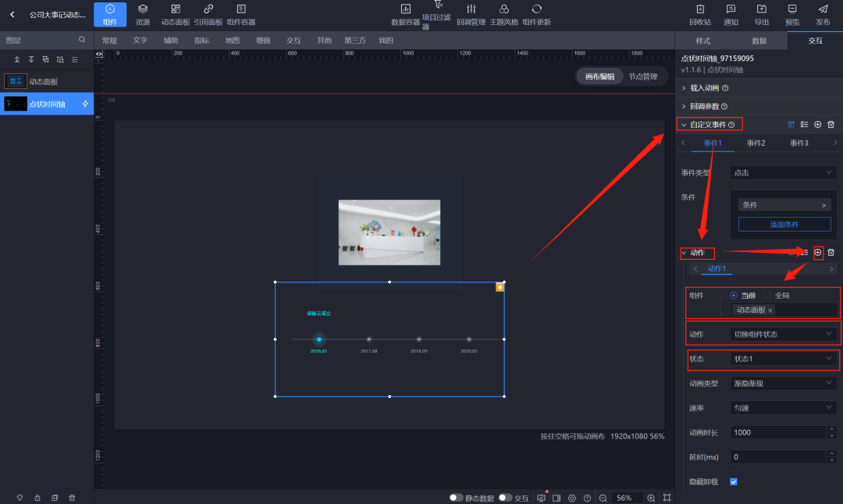Viewport: 843px width, 504px height.
Task: Open the 常规 component category
Action: pos(109,41)
